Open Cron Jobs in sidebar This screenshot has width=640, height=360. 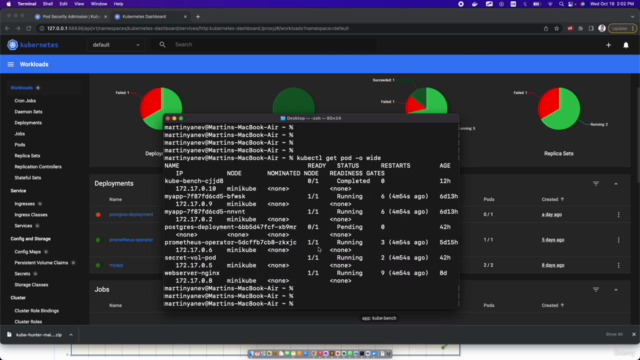pos(25,101)
